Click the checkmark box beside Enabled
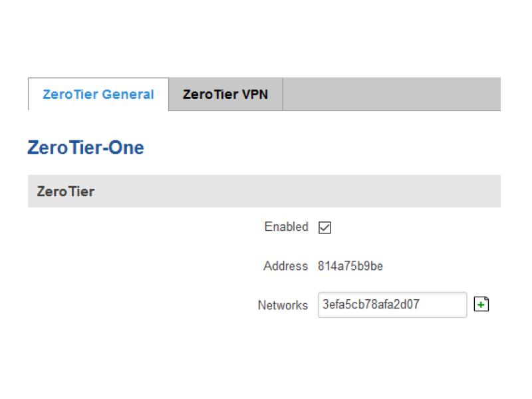The height and width of the screenshot is (399, 532). pos(325,227)
